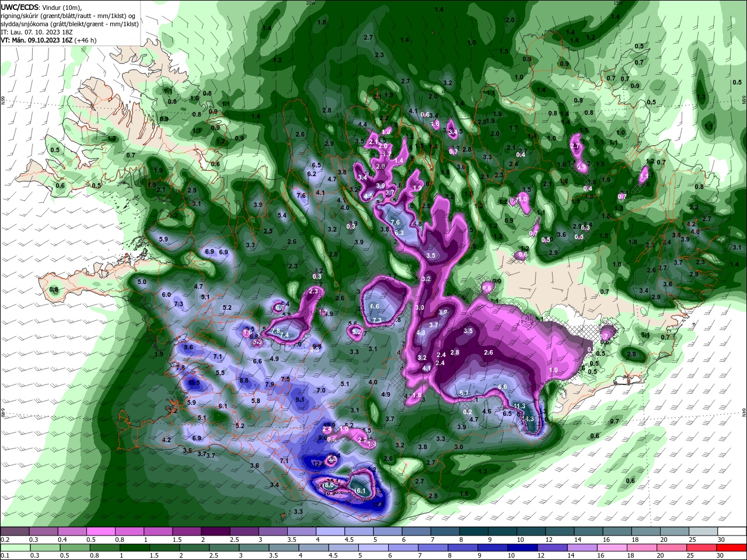Click the 16.1 precipitation value on the map
This screenshot has height=560, width=747.
[359, 491]
